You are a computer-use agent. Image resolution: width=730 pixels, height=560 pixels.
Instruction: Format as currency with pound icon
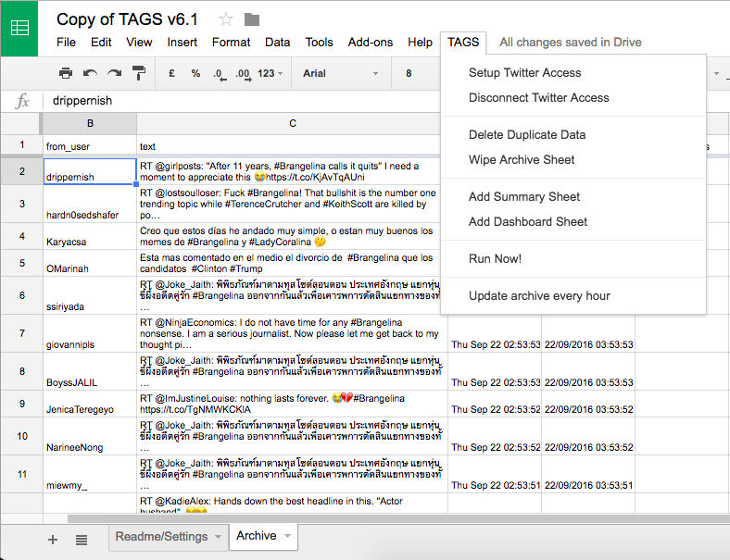(x=171, y=73)
